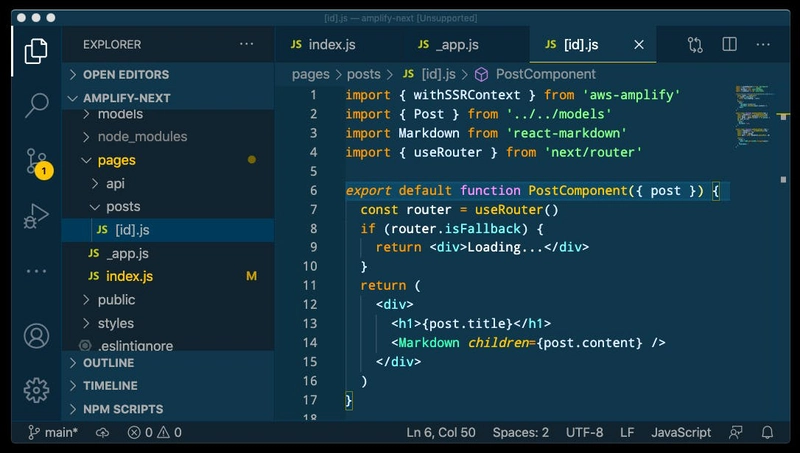Collapse the posts folder

(168, 207)
